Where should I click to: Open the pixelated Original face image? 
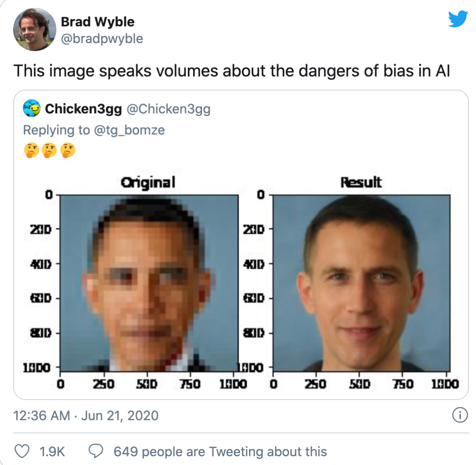pyautogui.click(x=149, y=283)
